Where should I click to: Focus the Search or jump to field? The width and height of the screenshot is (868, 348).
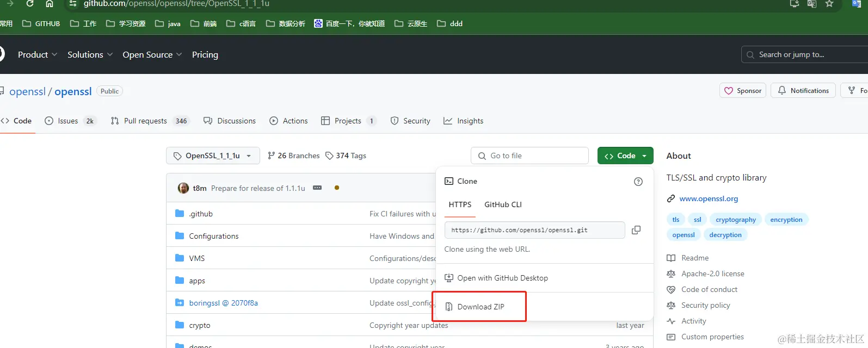804,54
